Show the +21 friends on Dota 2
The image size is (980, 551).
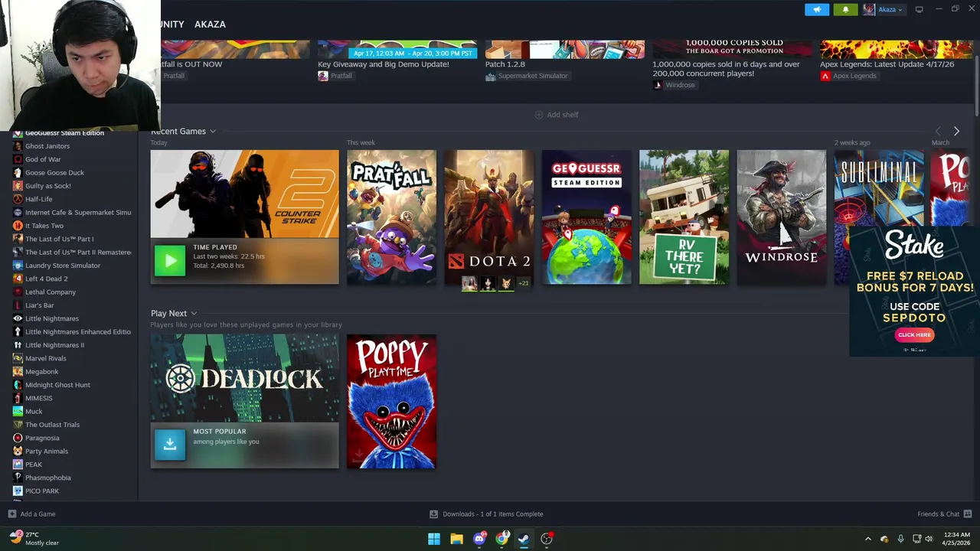(x=524, y=283)
